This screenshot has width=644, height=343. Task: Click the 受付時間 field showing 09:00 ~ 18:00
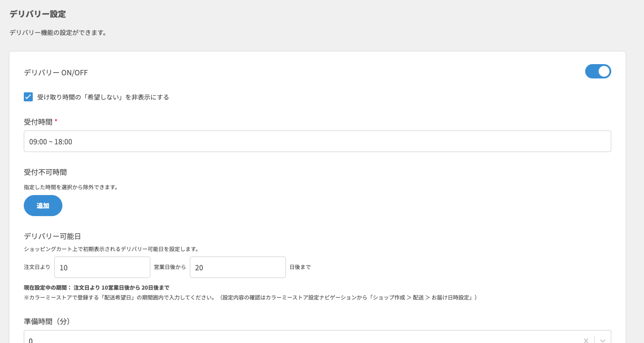tap(317, 141)
